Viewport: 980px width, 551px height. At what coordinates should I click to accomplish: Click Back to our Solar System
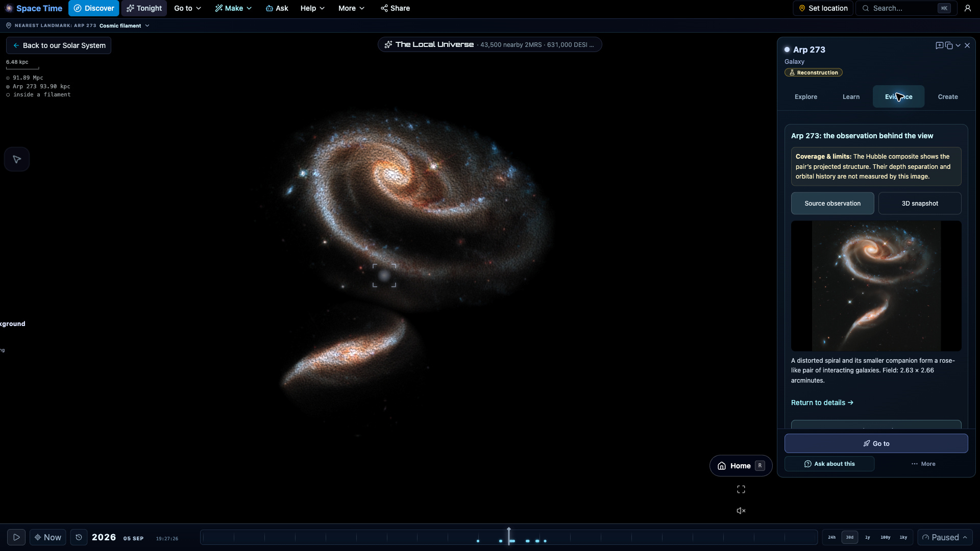[x=59, y=45]
